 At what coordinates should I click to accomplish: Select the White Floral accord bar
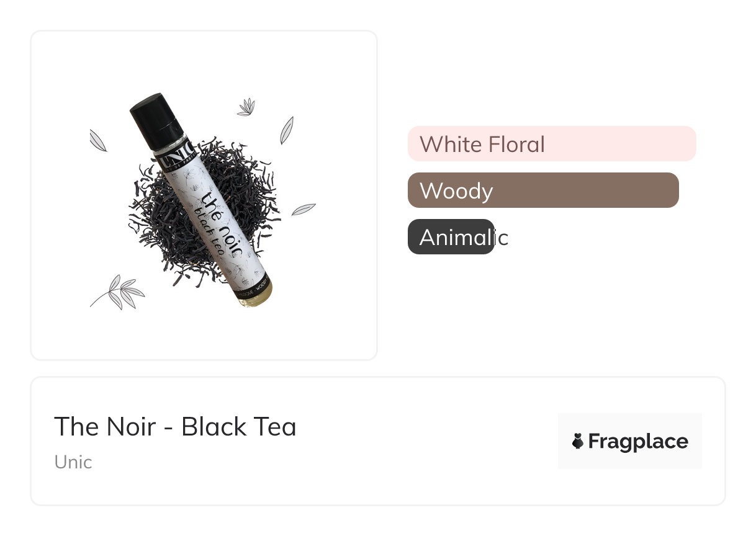551,144
